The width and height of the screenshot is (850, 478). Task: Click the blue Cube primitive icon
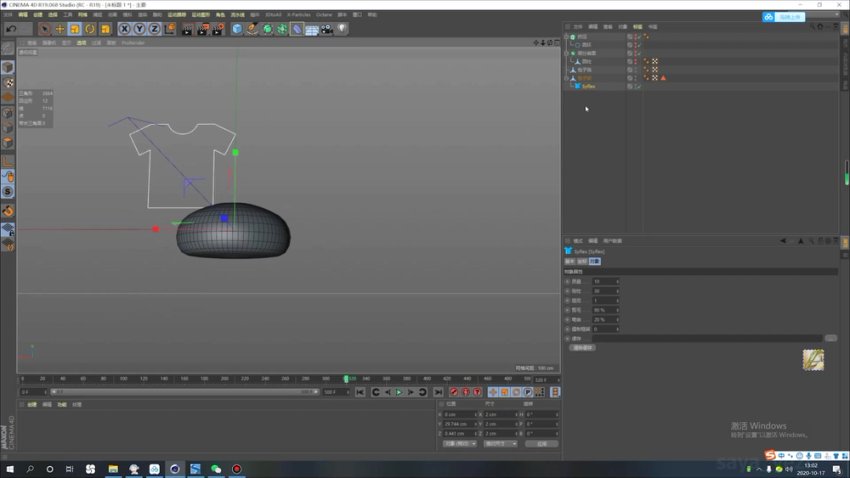pyautogui.click(x=237, y=29)
